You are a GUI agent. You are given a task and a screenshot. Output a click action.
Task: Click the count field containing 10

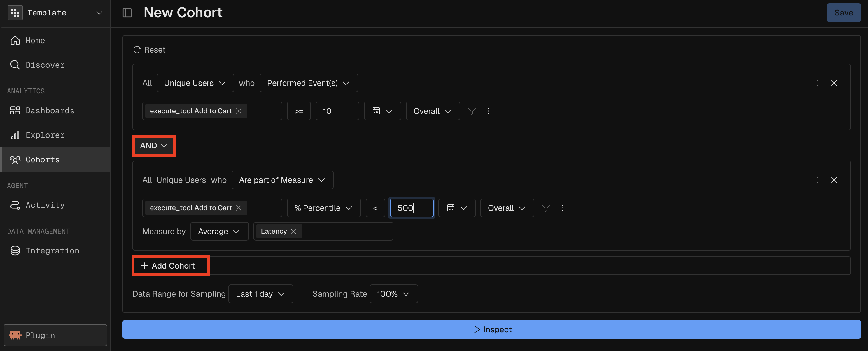[337, 111]
